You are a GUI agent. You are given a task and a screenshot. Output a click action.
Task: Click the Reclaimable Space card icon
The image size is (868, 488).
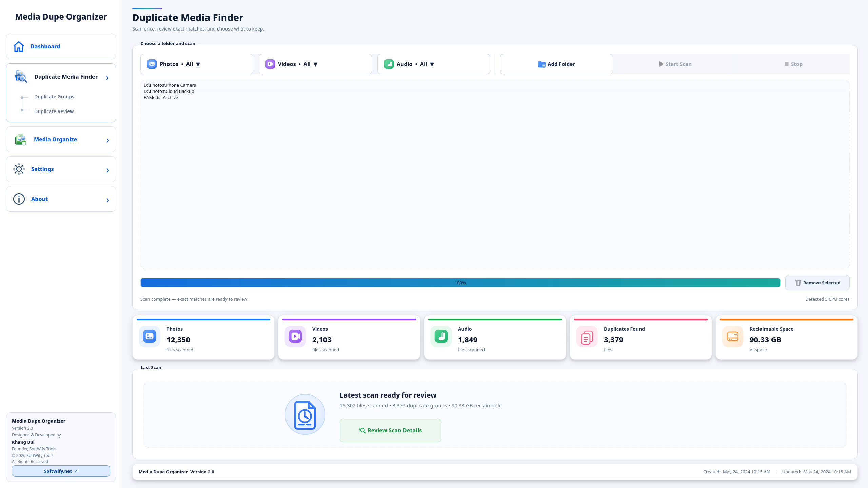(x=733, y=337)
